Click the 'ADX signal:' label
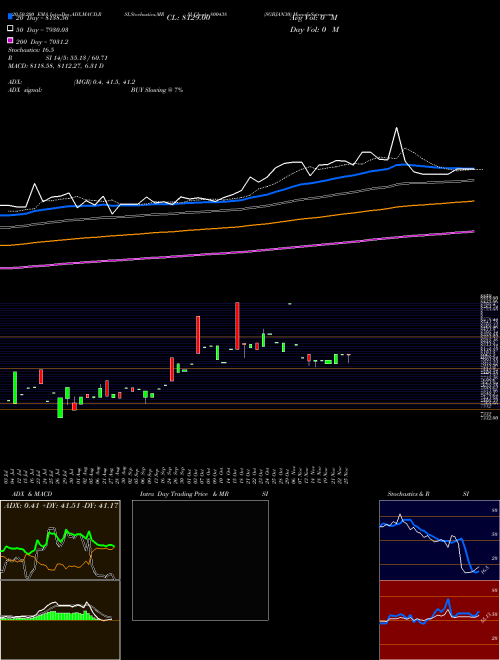Image resolution: width=500 pixels, height=660 pixels. [25, 90]
